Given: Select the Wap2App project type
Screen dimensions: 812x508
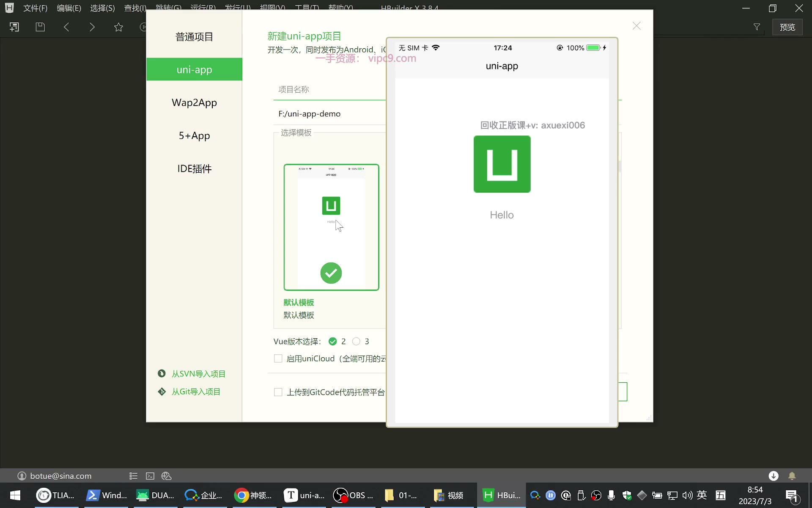Looking at the screenshot, I should click(194, 102).
